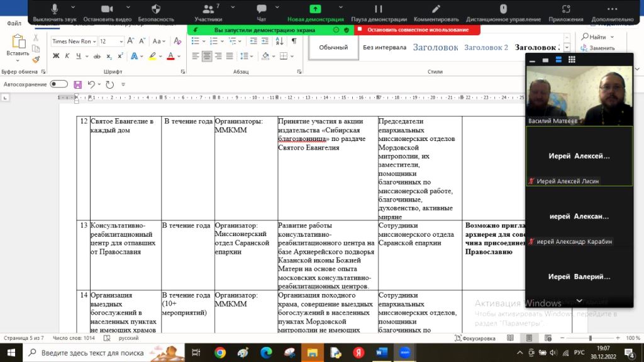Save the document
The height and width of the screenshot is (362, 644).
pos(77,84)
